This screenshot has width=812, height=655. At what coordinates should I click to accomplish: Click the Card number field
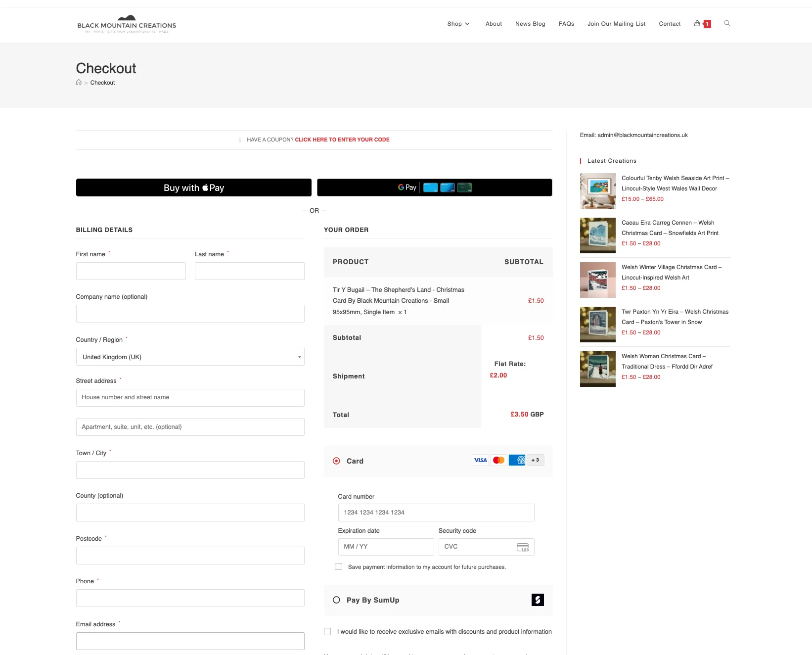[436, 513]
